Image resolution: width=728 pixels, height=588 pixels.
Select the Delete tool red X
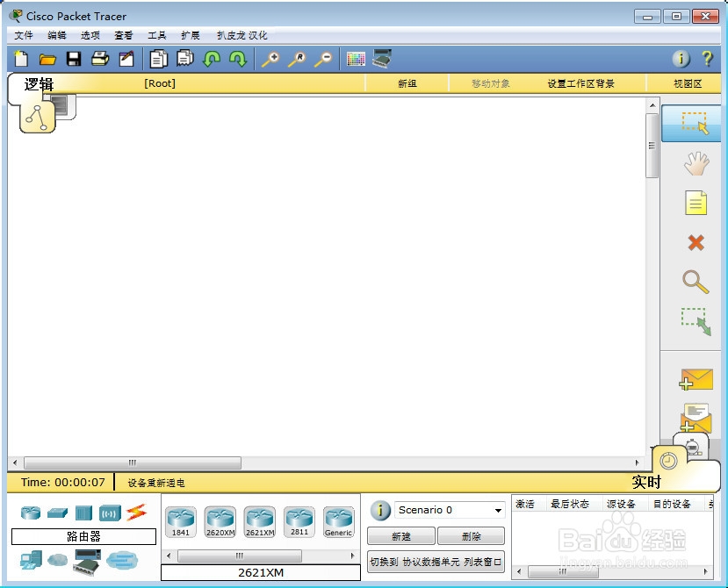coord(696,242)
